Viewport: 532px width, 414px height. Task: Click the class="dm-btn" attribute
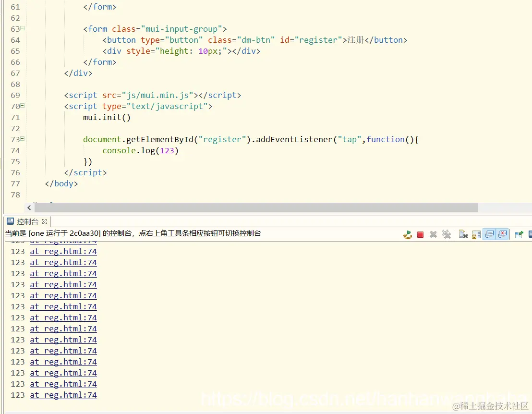[241, 40]
